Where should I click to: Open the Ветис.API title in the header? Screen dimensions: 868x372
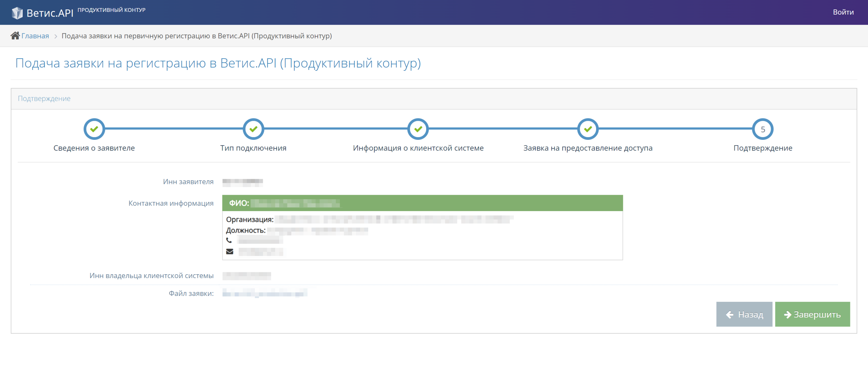tap(50, 13)
